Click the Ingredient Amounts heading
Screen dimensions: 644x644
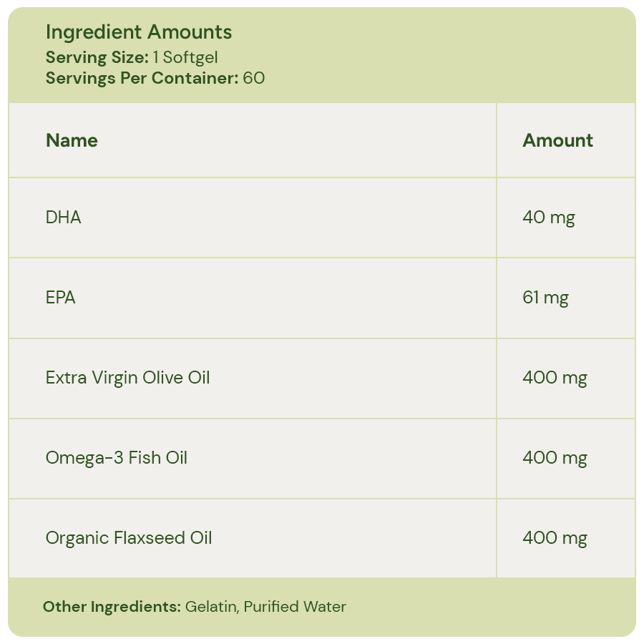point(139,32)
